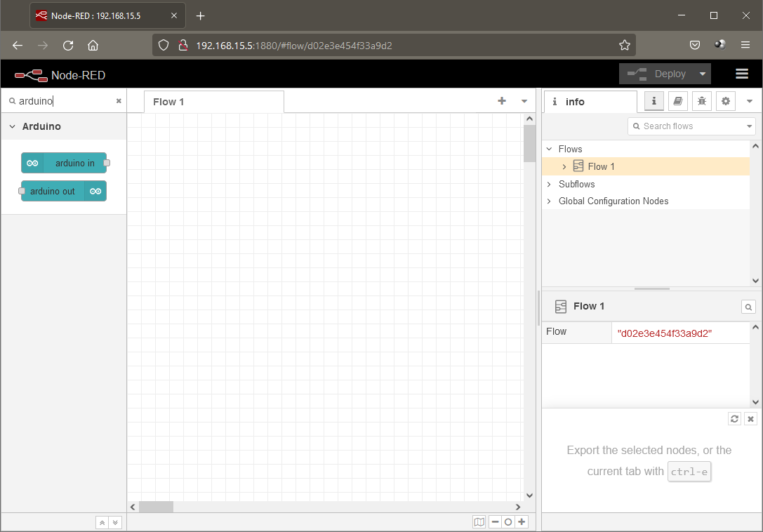Open the Deploy options dropdown arrow
This screenshot has height=532, width=763.
[702, 74]
